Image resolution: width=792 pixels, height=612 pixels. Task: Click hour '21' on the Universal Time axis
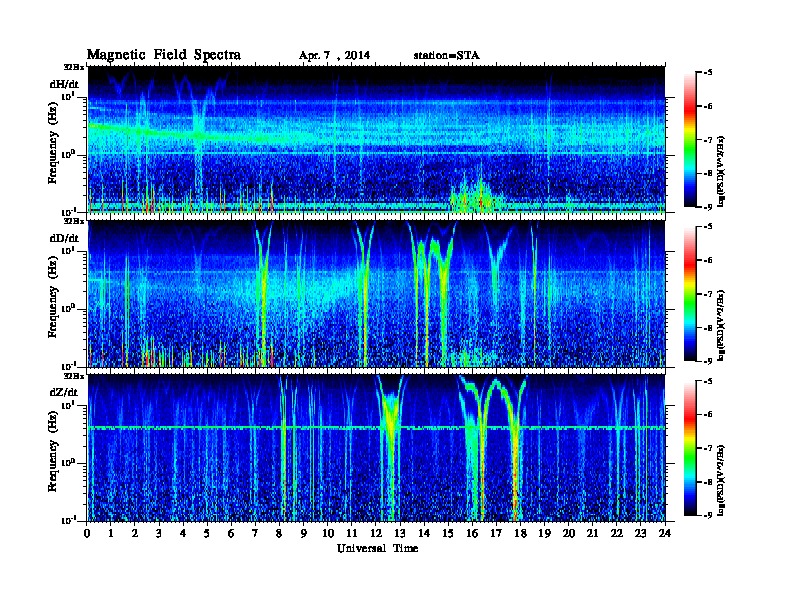pyautogui.click(x=592, y=533)
